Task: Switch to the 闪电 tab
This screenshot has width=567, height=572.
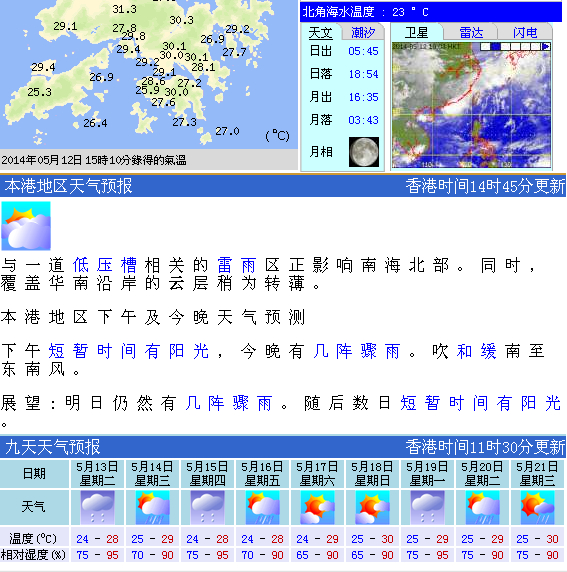Action: click(525, 32)
